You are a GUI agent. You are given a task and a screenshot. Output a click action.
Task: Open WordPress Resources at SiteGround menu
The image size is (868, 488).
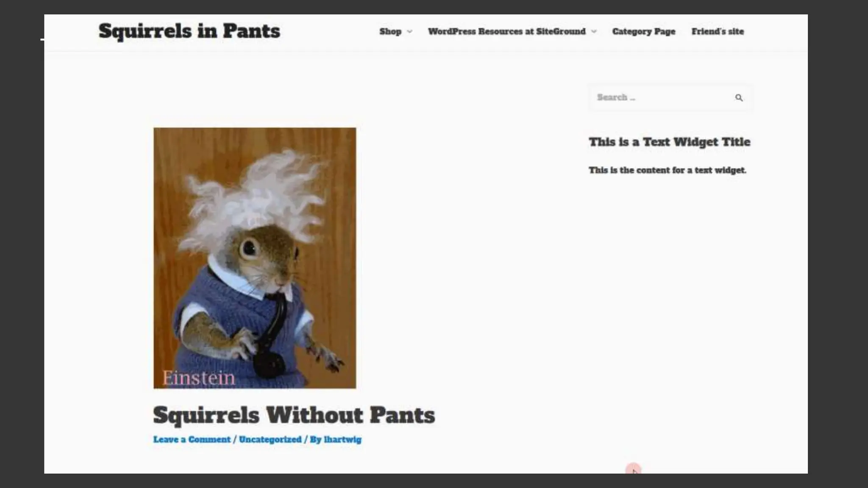[506, 32]
